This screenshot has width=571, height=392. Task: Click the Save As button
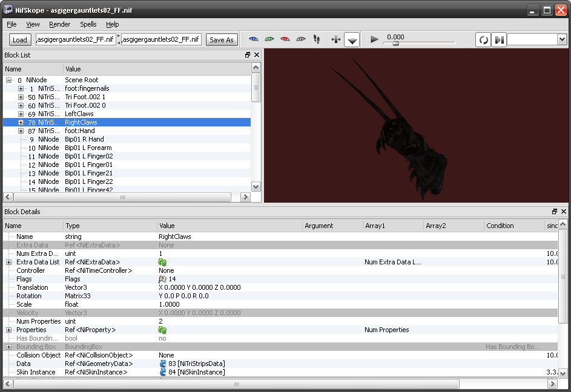click(221, 40)
